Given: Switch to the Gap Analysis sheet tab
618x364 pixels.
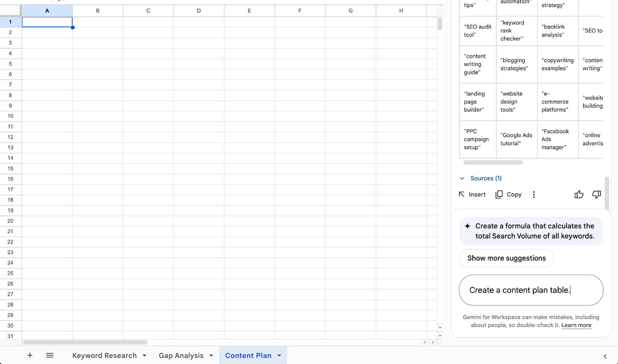Looking at the screenshot, I should pyautogui.click(x=181, y=356).
